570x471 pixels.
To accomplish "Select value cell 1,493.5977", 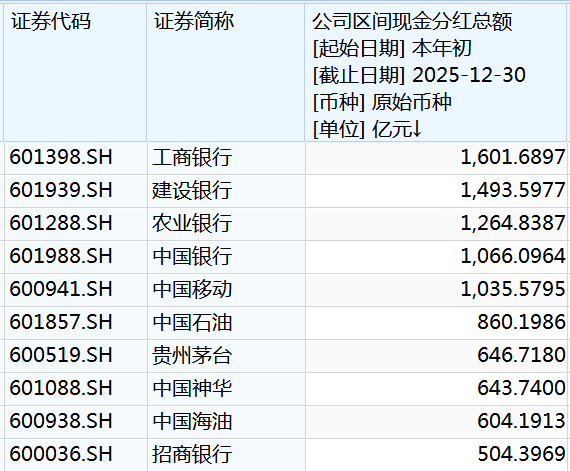I will [x=436, y=191].
